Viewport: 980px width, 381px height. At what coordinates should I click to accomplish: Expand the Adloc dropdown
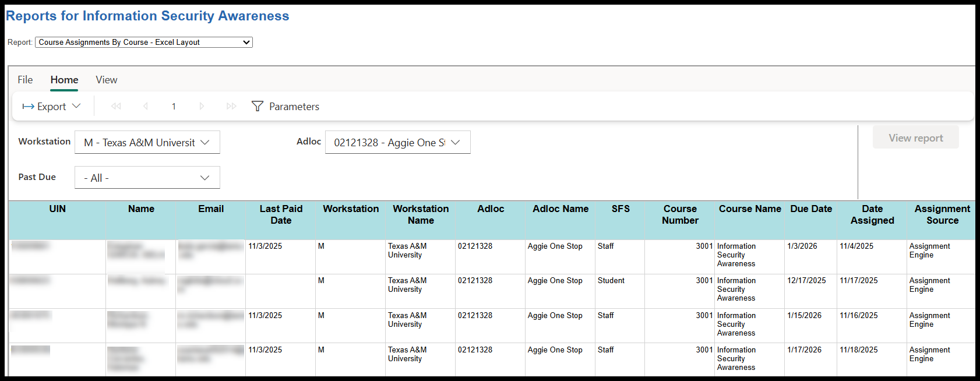[x=397, y=143]
